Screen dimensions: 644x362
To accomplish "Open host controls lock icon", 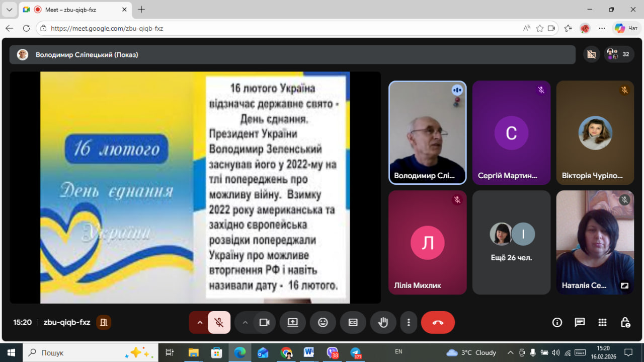I will tap(625, 323).
